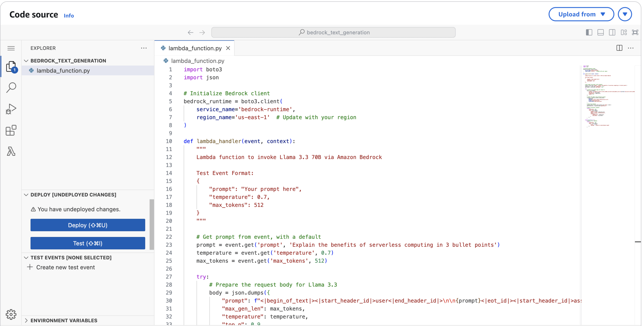Open the Upload from dropdown

[581, 14]
